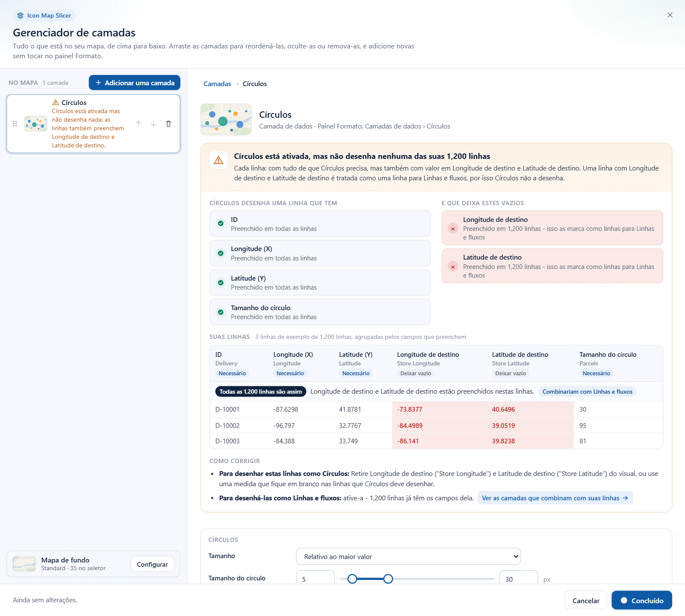The width and height of the screenshot is (685, 616).
Task: Click the right handle of circle size slider
Action: (x=388, y=579)
